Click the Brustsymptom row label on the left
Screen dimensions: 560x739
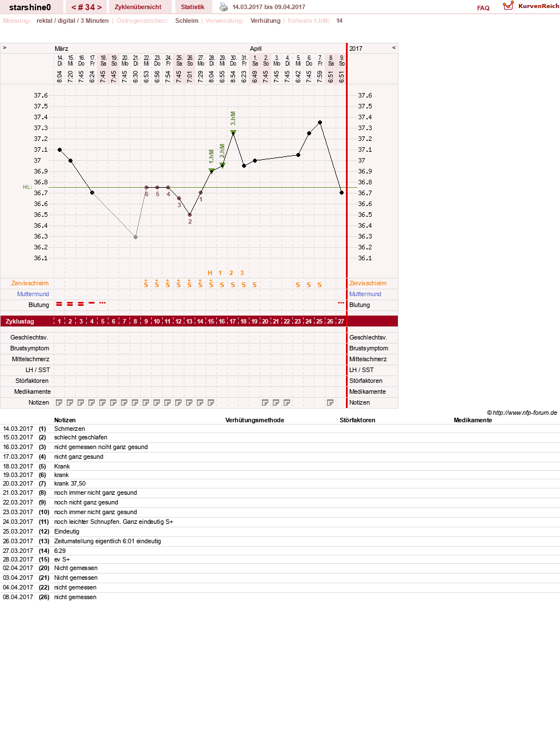(30, 348)
